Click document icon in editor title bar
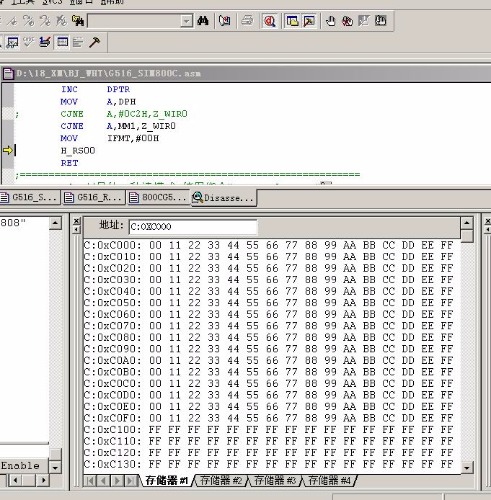Image resolution: width=491 pixels, height=500 pixels. (x=8, y=74)
